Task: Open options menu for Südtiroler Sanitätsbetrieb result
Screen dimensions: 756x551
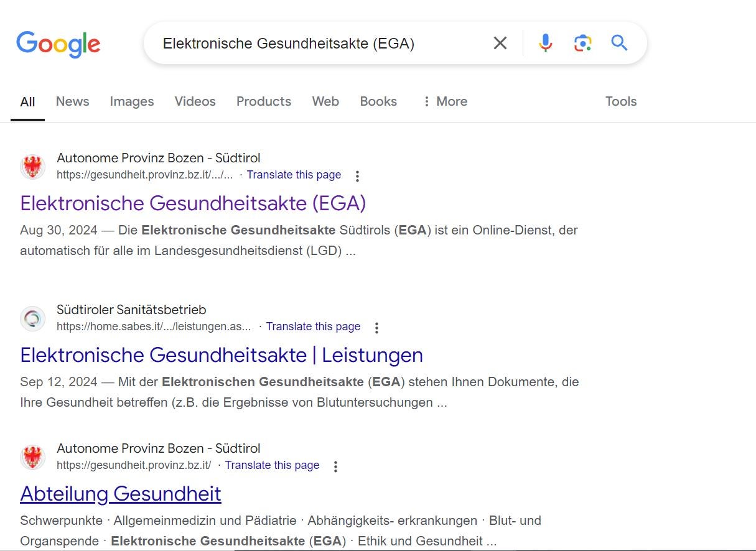Action: tap(376, 328)
